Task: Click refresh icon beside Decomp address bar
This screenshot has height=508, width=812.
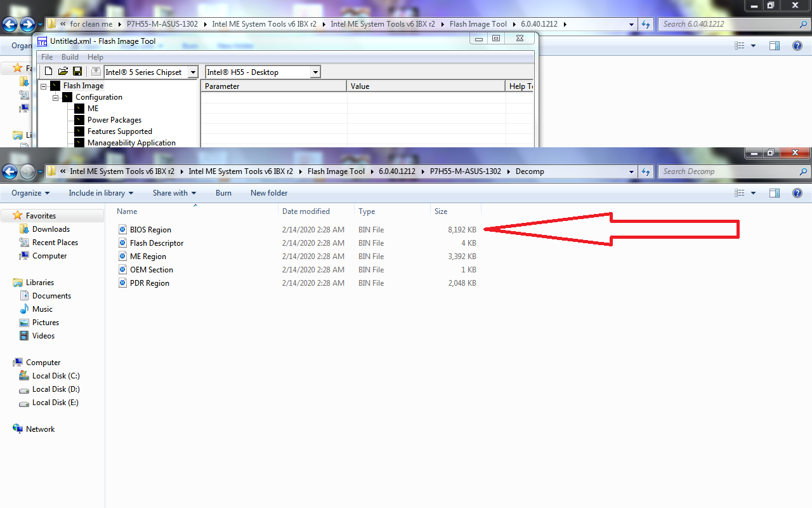Action: [x=646, y=171]
